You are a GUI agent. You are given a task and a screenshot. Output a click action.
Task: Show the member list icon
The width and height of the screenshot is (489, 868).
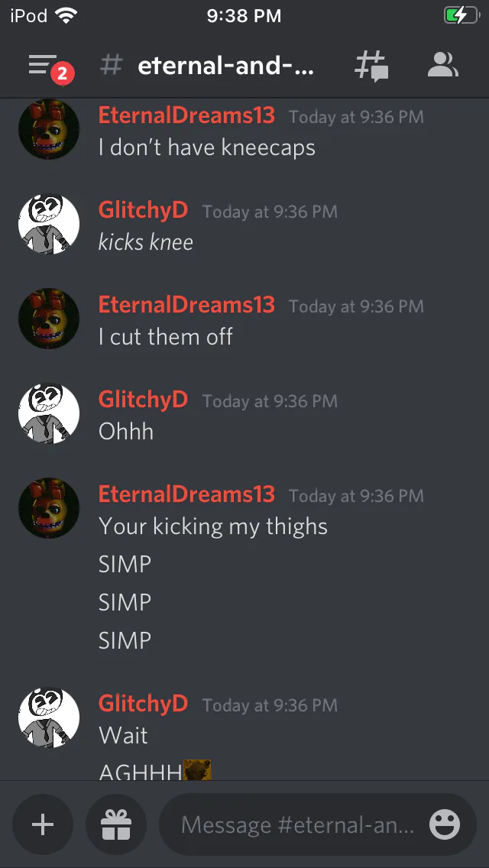[x=442, y=65]
